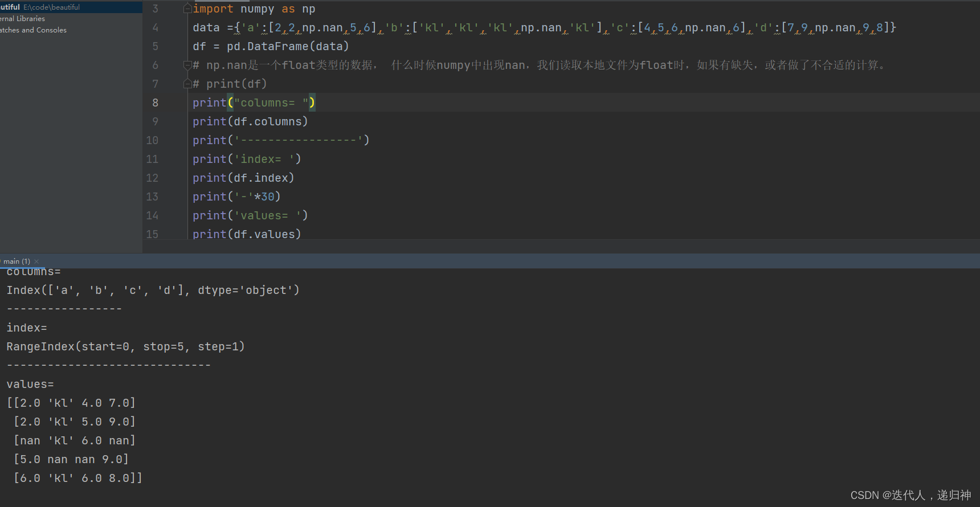Click output row [[2.0 'kl' 4.0 7.0]
Viewport: 980px width, 507px height.
71,403
